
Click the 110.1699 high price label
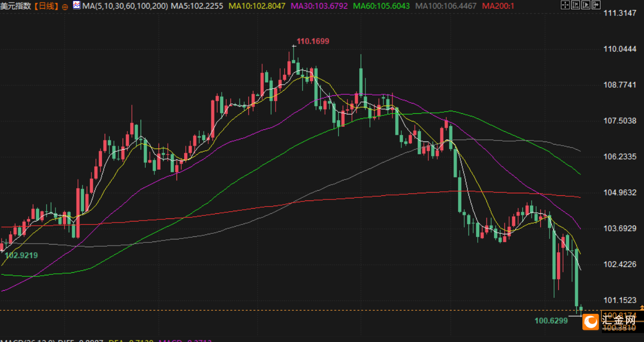click(313, 41)
